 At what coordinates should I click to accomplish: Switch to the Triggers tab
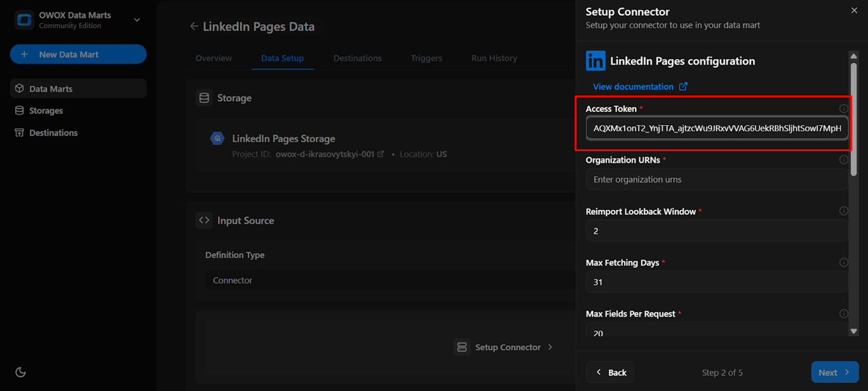tap(426, 58)
